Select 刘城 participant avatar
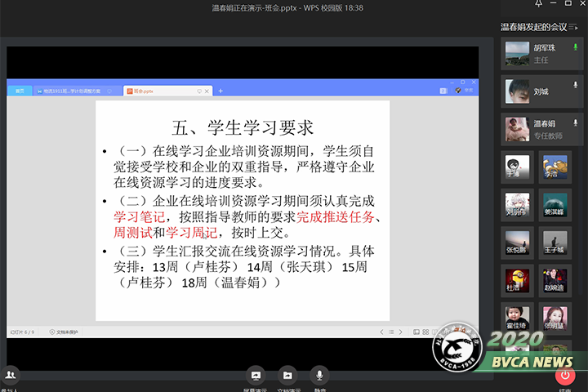 [516, 91]
